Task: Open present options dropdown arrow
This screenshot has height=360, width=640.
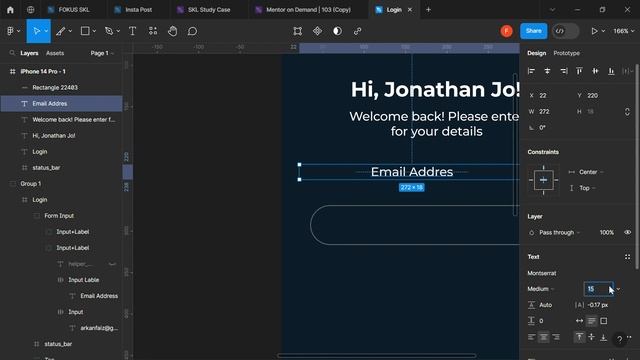Action: click(603, 31)
